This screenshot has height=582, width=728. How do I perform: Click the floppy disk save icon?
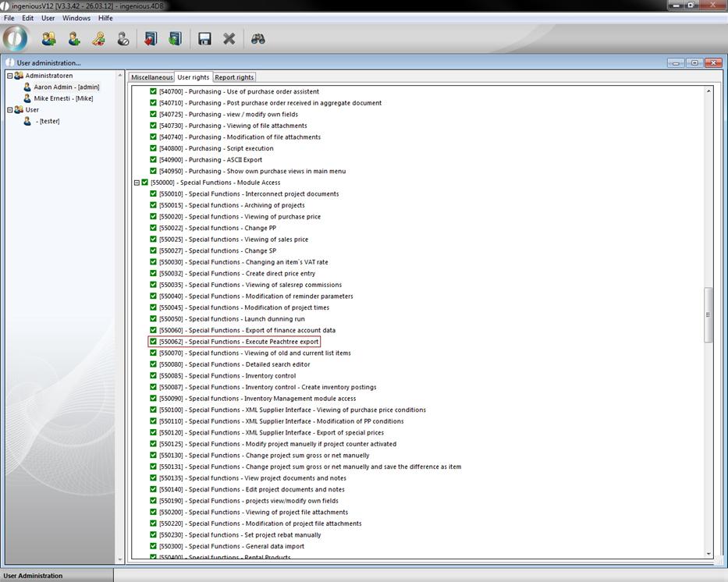click(x=204, y=38)
